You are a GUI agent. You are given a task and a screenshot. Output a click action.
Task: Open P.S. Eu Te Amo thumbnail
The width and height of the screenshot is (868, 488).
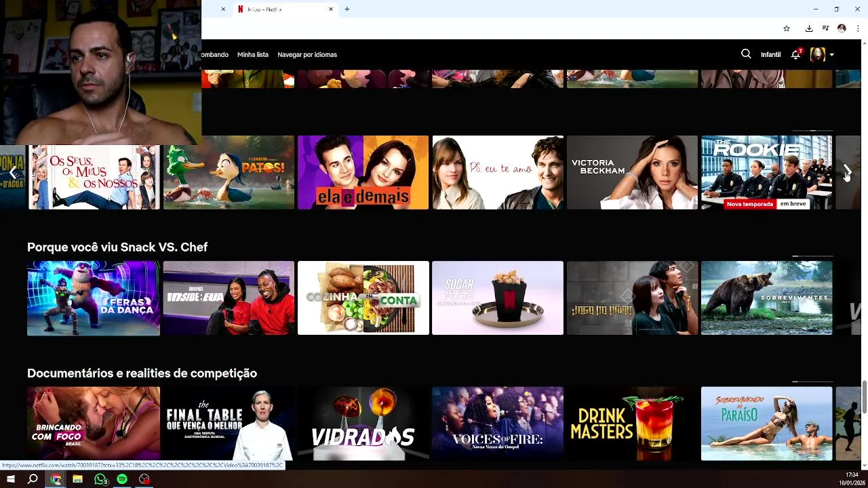(x=498, y=172)
